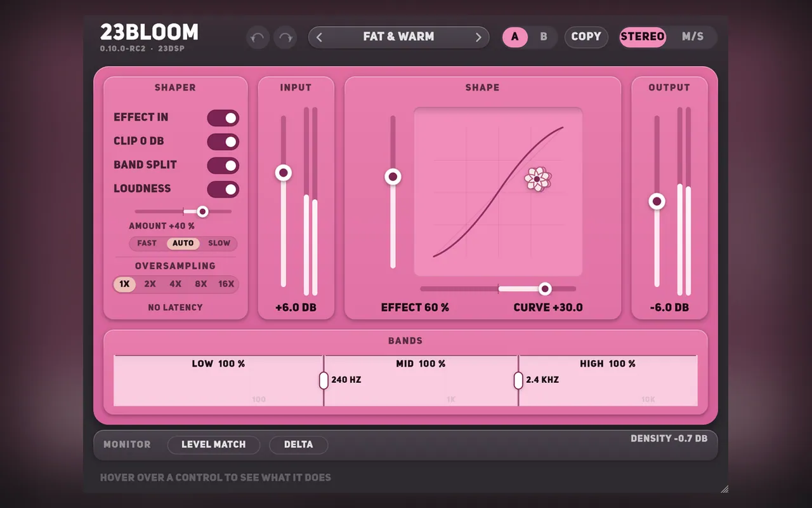812x508 pixels.
Task: Click the 23BLOOM logo
Action: 150,32
